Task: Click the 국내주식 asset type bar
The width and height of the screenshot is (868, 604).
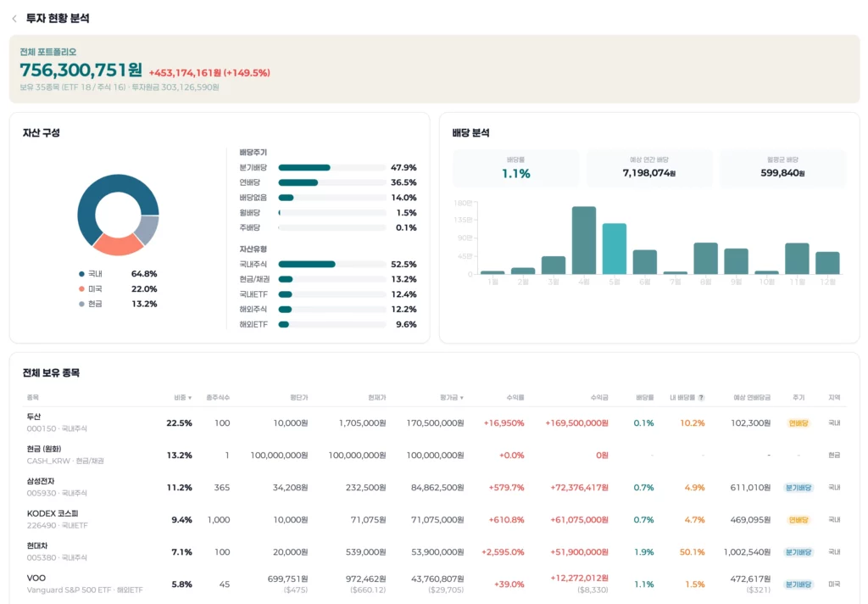Action: tap(331, 265)
